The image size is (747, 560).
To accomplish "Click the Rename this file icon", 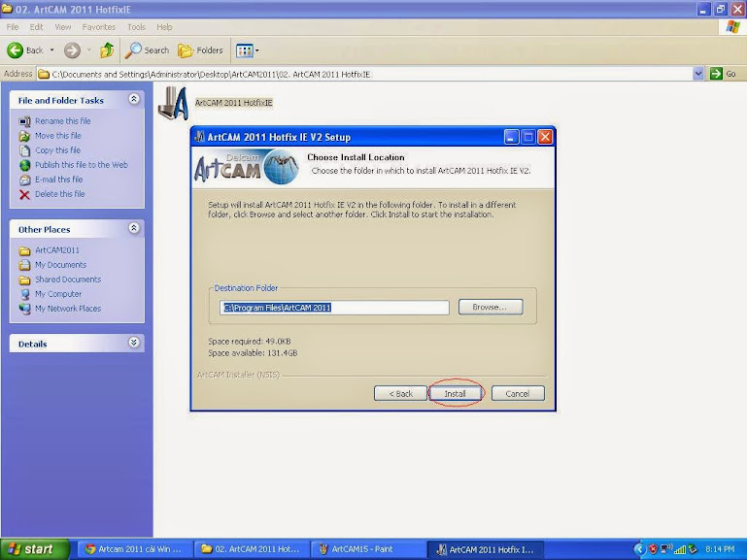I will click(24, 121).
